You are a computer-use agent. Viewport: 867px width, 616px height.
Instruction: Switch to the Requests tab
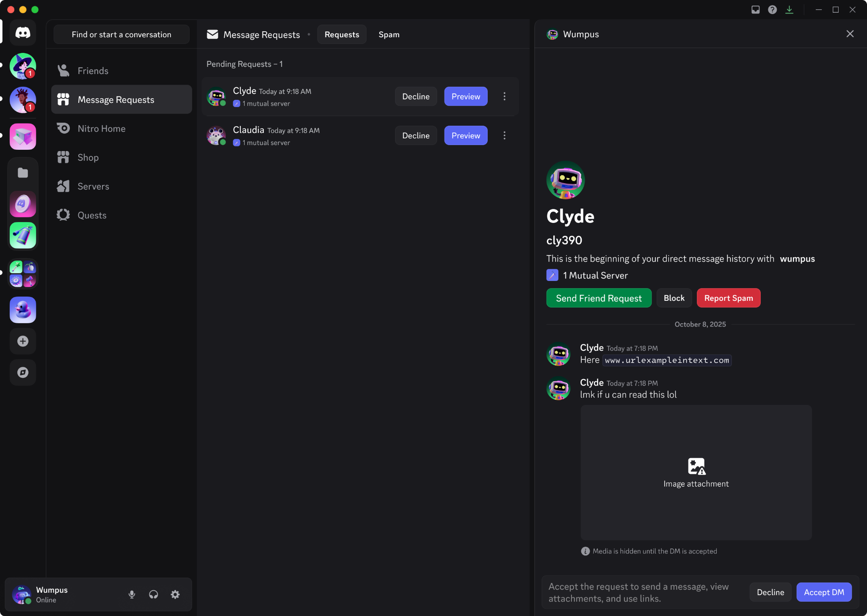tap(342, 34)
